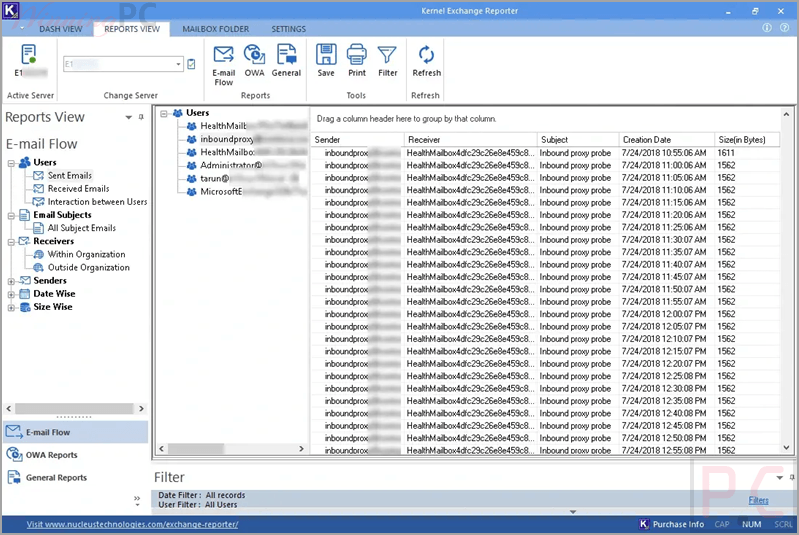Refresh the report data

[x=427, y=61]
